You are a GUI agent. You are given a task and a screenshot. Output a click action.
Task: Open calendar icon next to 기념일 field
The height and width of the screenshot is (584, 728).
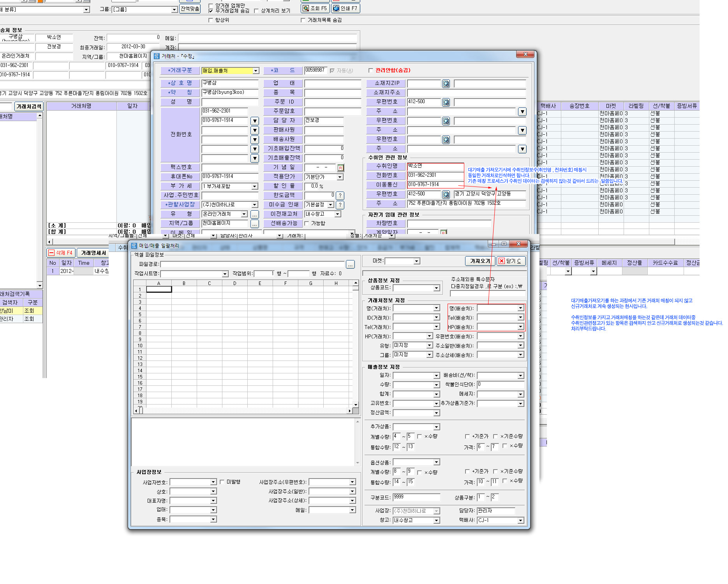[x=340, y=167]
